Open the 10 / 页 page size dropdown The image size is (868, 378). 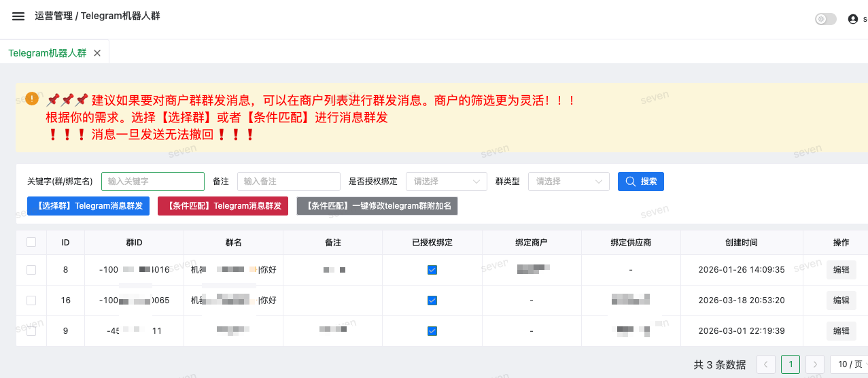click(849, 364)
